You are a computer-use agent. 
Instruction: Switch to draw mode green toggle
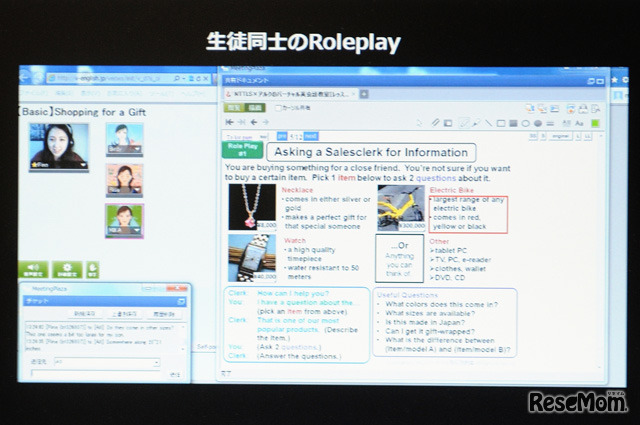255,107
